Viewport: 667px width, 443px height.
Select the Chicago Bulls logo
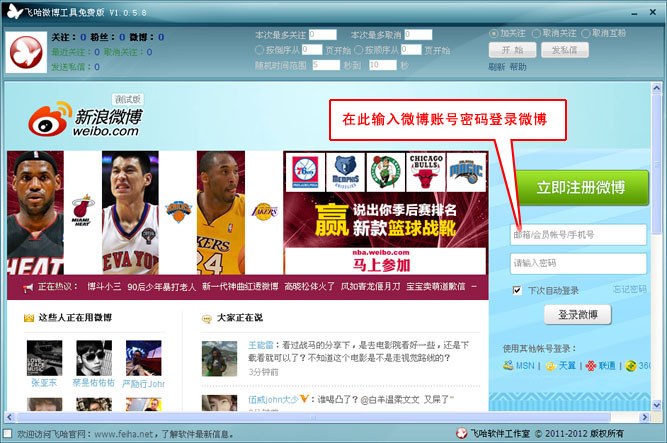click(x=426, y=172)
